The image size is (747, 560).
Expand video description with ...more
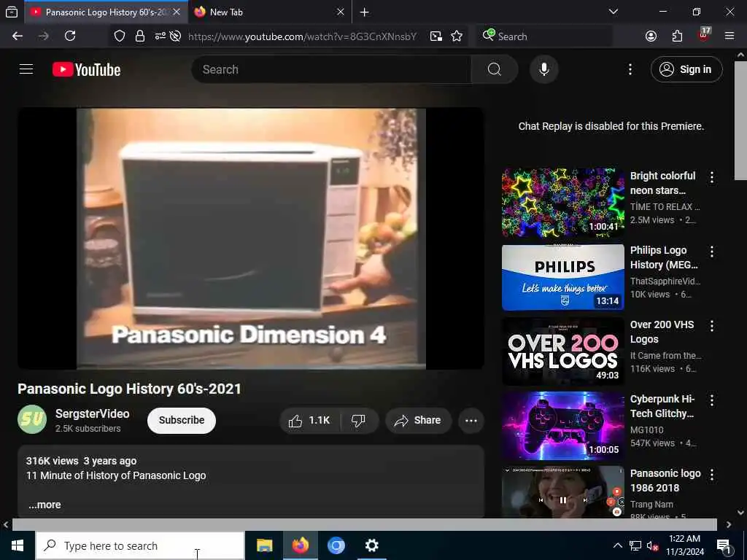44,505
